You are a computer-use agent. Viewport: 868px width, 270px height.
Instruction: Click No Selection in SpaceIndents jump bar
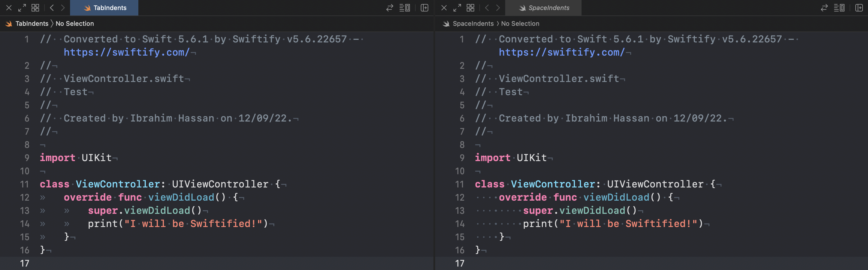coord(520,24)
